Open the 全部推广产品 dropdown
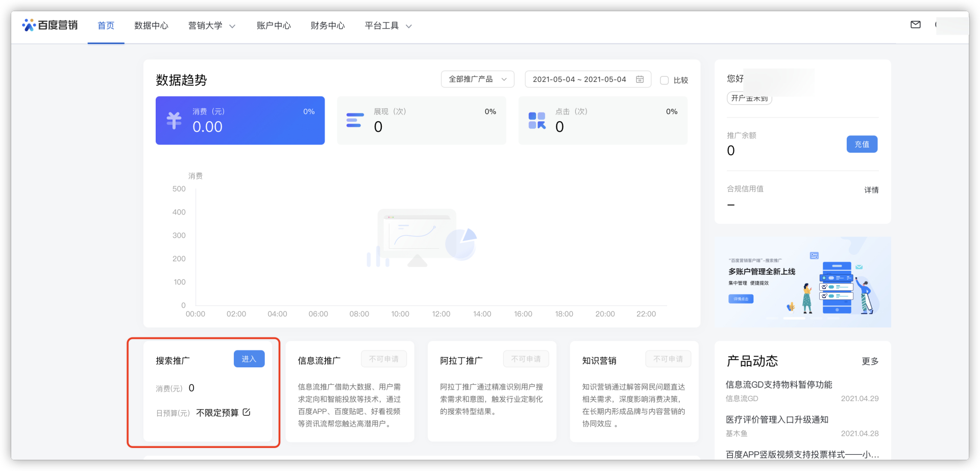The width and height of the screenshot is (980, 471). (x=477, y=79)
